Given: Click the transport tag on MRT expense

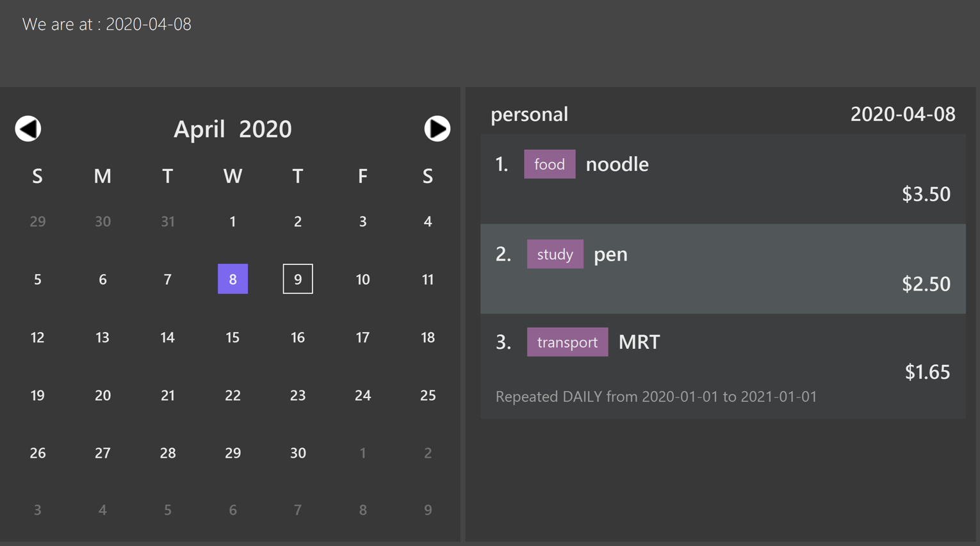Looking at the screenshot, I should [568, 342].
